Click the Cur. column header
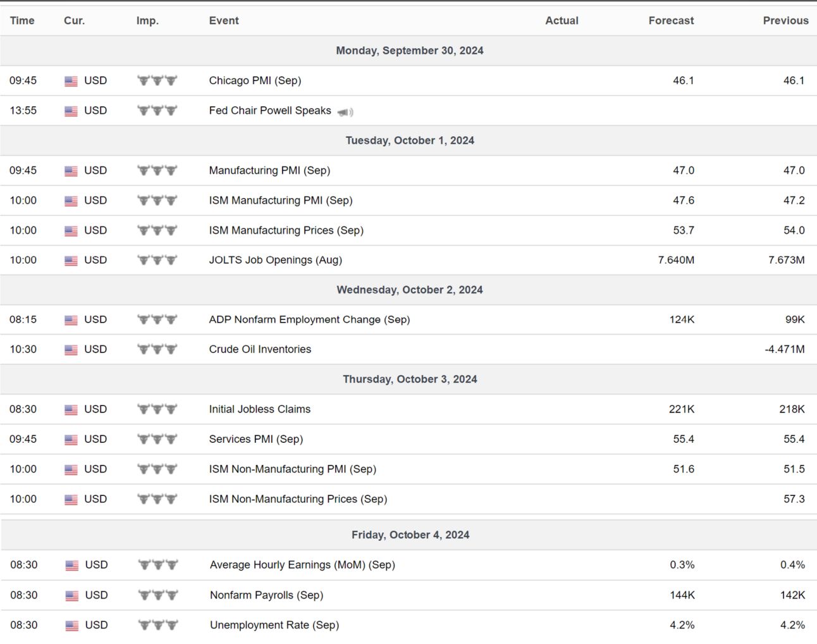The height and width of the screenshot is (644, 817). (x=74, y=20)
